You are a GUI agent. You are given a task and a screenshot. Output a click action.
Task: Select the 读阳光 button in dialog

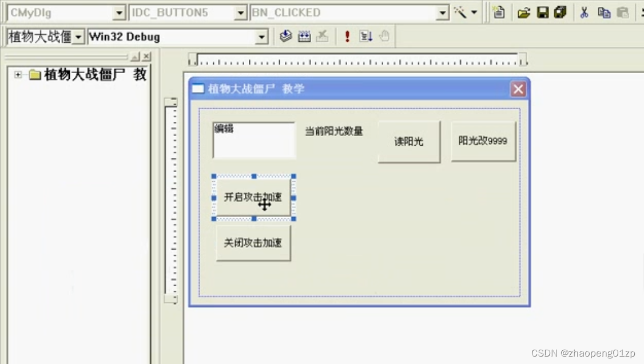point(409,142)
